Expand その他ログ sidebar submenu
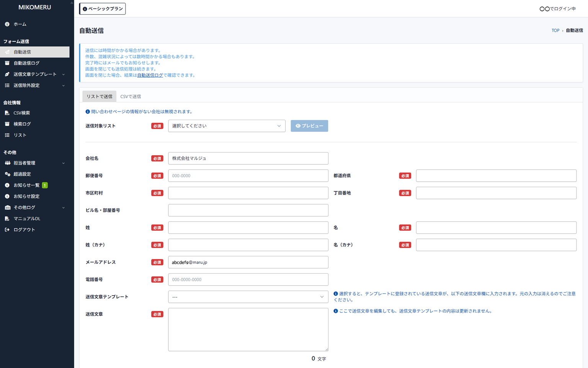This screenshot has height=368, width=588. point(63,207)
